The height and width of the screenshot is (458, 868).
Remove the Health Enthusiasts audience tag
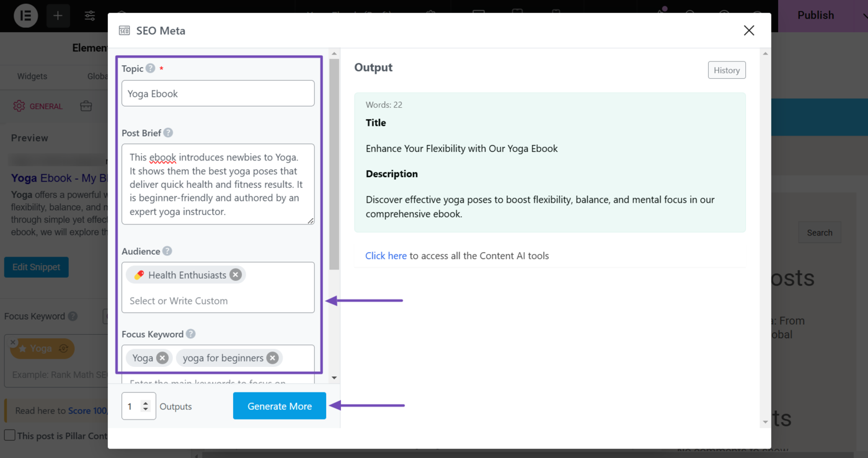[x=235, y=275]
